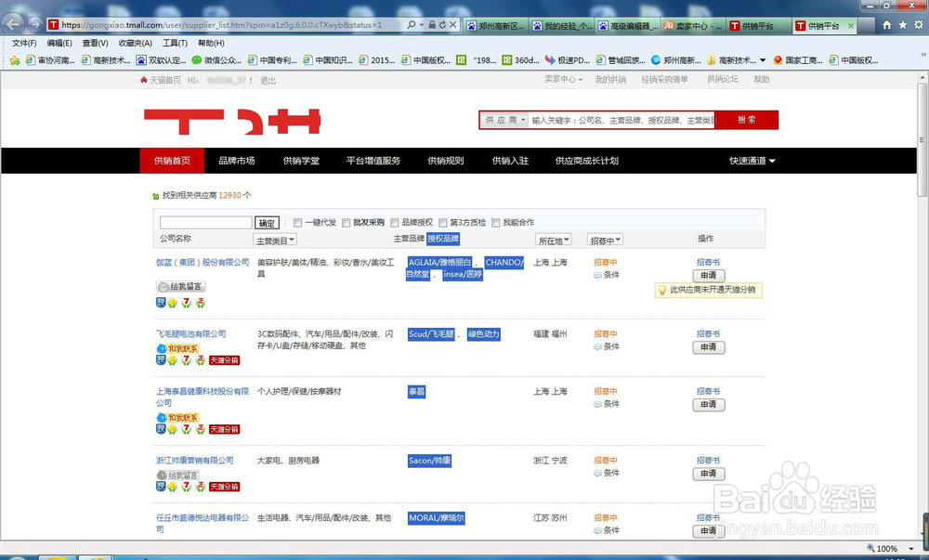Open the 上海泰昌健康科技股份有限公司 company link
Viewport: 929px width, 560px height.
[x=203, y=397]
